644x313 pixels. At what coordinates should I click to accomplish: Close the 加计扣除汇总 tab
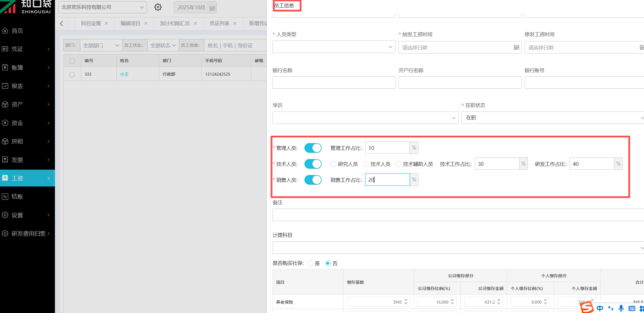tap(195, 24)
